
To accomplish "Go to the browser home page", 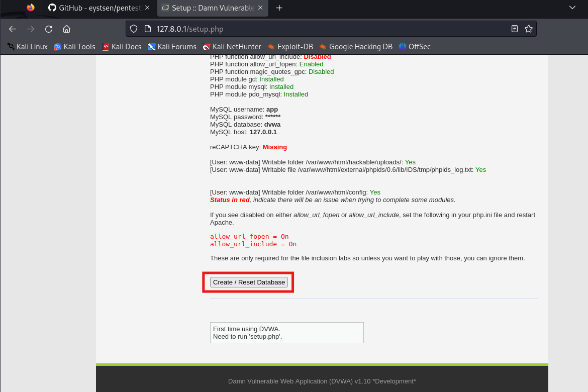I will pyautogui.click(x=66, y=29).
